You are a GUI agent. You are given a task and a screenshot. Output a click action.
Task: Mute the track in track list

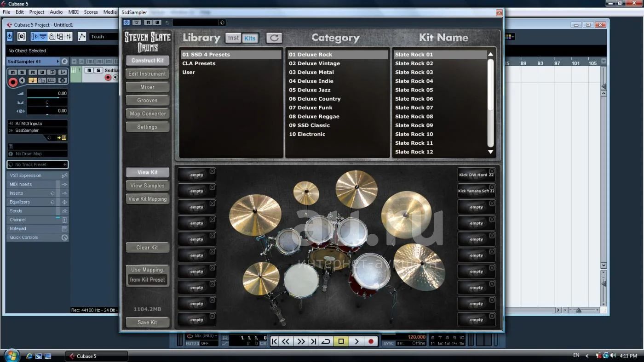(x=89, y=70)
